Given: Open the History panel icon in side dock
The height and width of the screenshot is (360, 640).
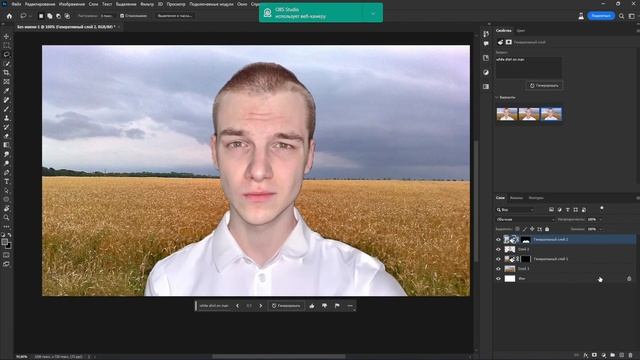Looking at the screenshot, I should (x=486, y=34).
